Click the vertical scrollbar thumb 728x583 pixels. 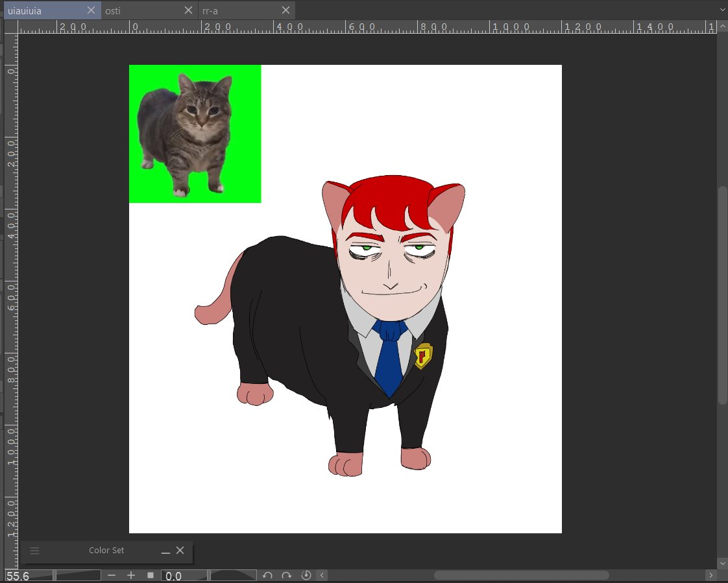(x=722, y=295)
